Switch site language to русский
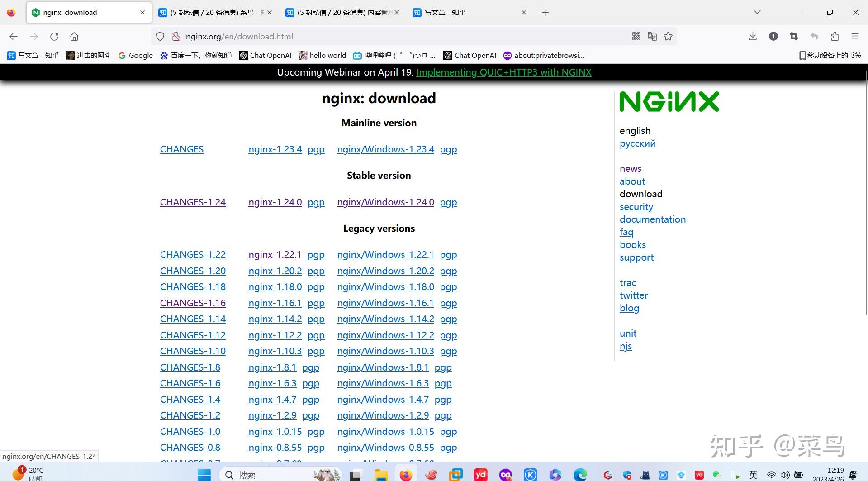Viewport: 868px width, 481px height. pos(637,143)
